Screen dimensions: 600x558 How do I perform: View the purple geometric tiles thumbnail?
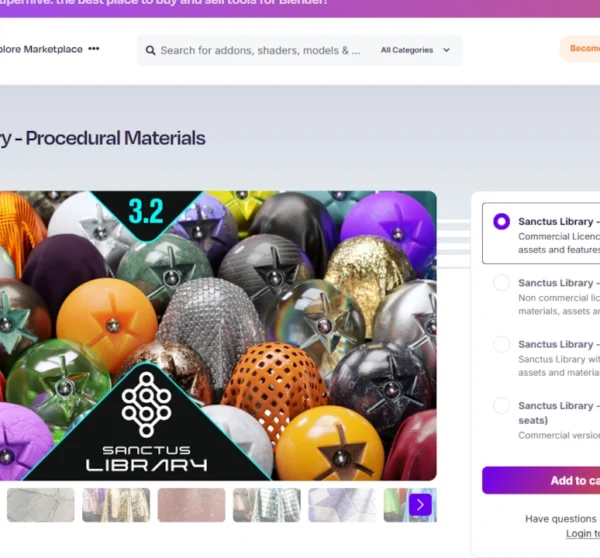(x=342, y=505)
